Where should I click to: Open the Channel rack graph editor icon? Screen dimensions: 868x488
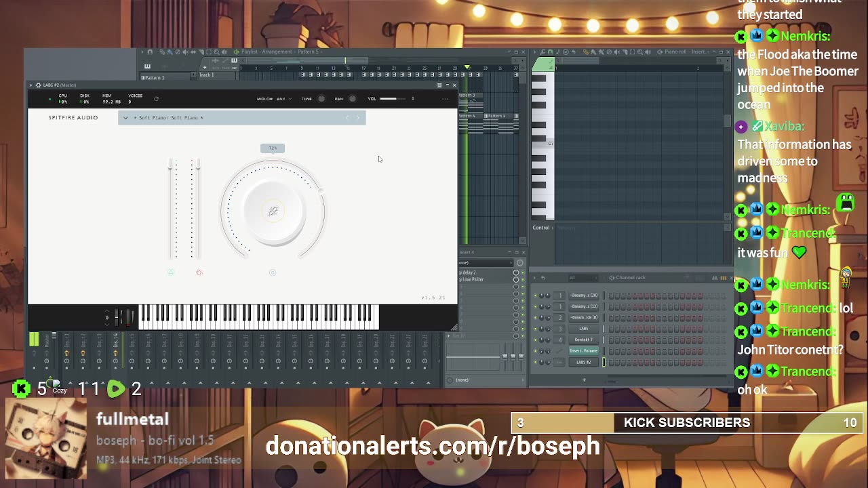pos(715,277)
